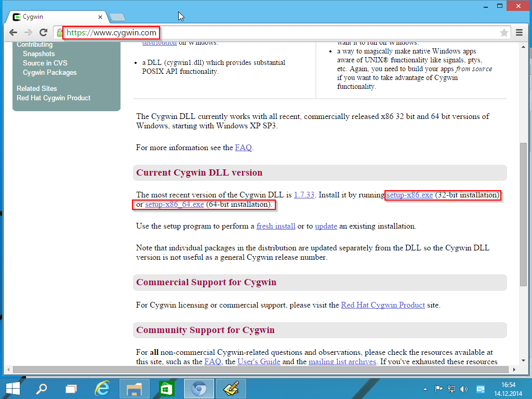Click the vertical scrollbar down arrow
The image size is (532, 399).
pos(524,361)
